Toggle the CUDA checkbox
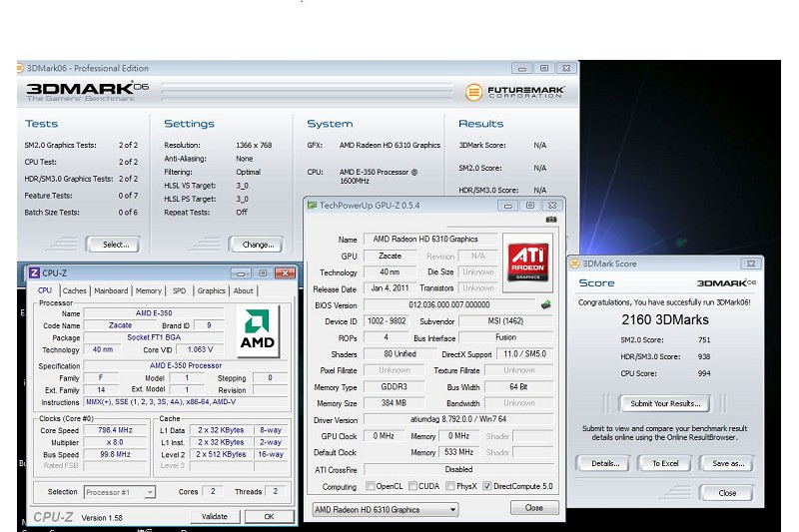This screenshot has width=799, height=532. click(412, 486)
